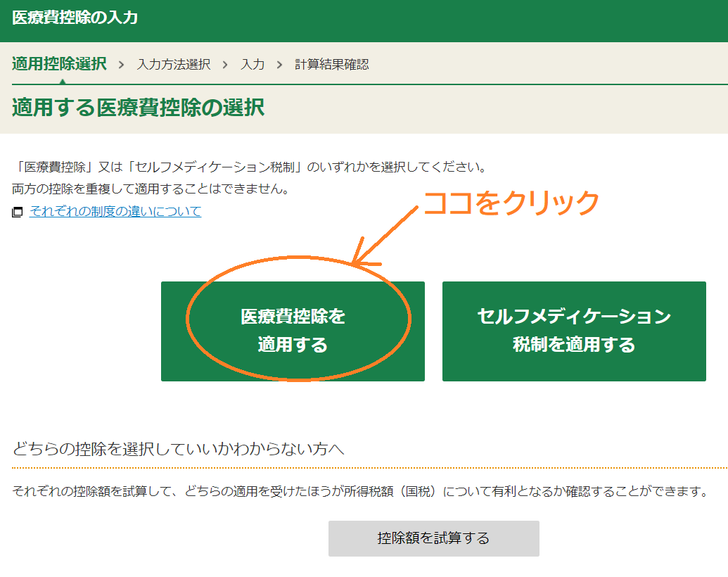
Task: Click the 適用する医療費控除の選択 heading
Action: tap(138, 108)
